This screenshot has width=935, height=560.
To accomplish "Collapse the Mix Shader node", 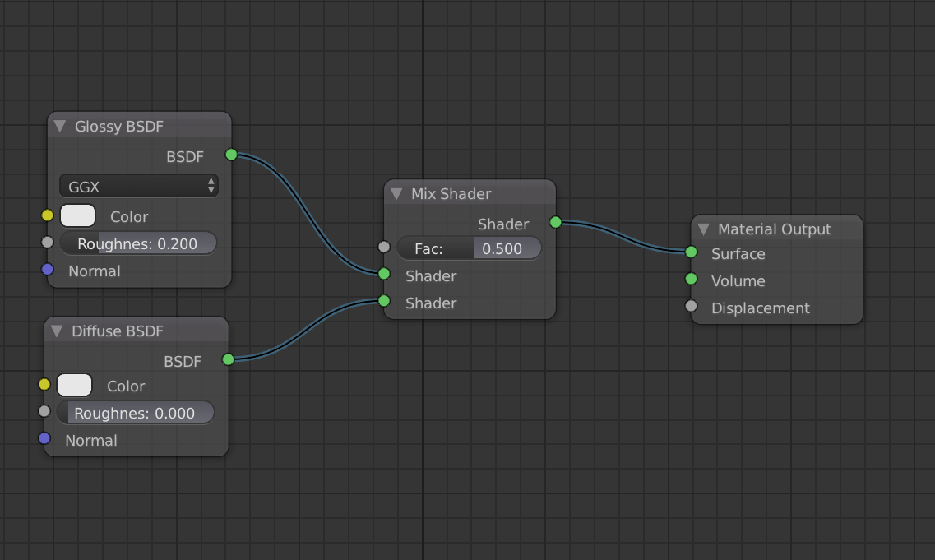I will coord(396,194).
